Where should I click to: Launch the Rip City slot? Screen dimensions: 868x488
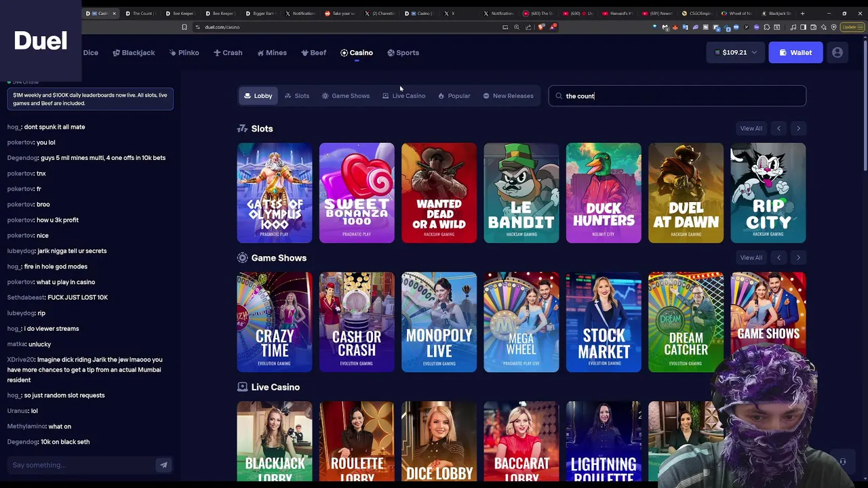(x=768, y=192)
